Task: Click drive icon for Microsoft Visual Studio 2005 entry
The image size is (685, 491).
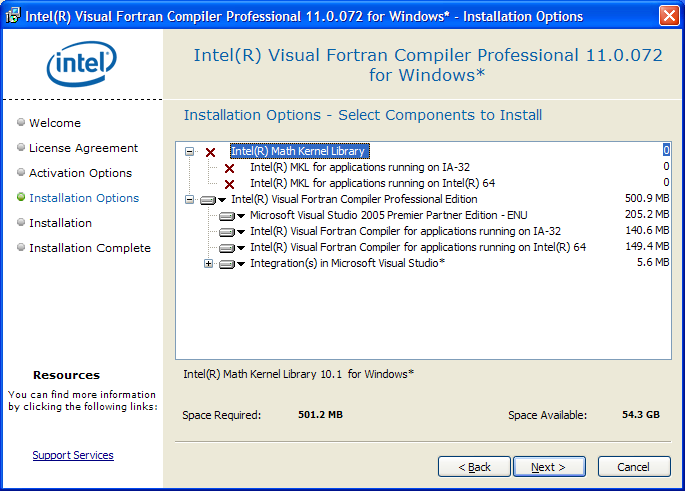Action: [227, 216]
